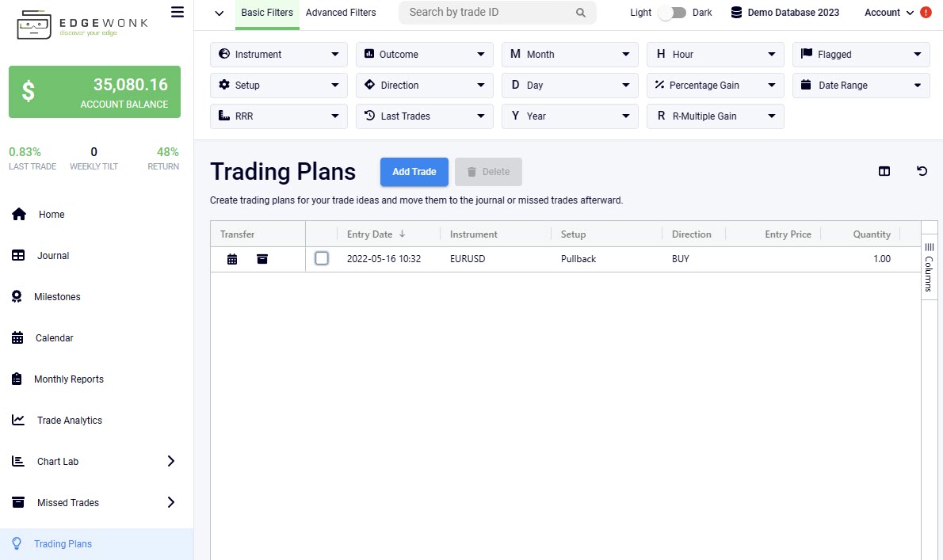This screenshot has height=560, width=943.
Task: Open the Columns side panel tab
Action: [x=930, y=267]
